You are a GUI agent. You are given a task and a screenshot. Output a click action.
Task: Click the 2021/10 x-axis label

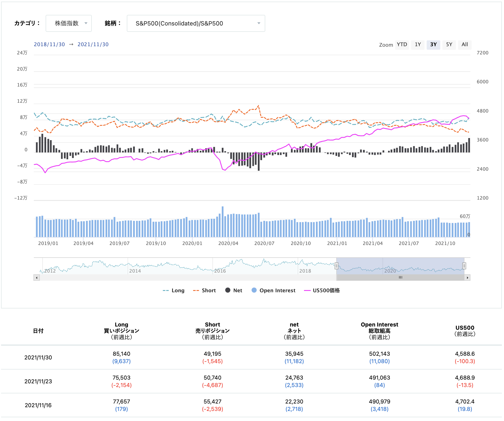(445, 243)
